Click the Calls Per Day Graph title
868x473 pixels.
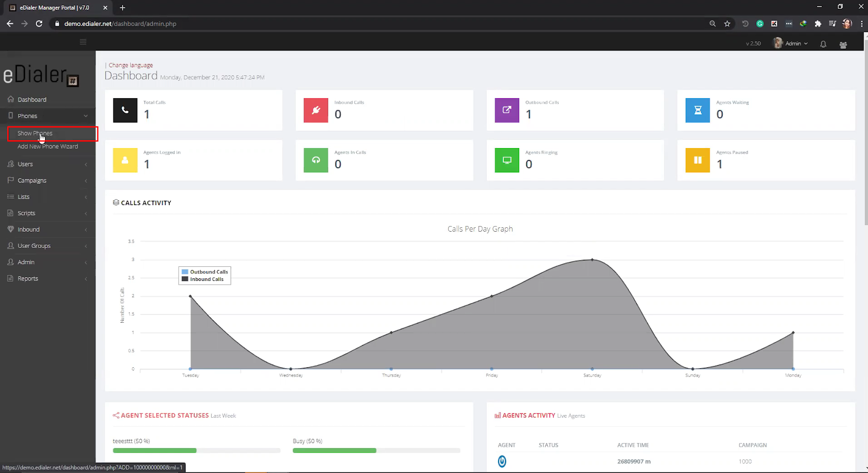coord(480,229)
